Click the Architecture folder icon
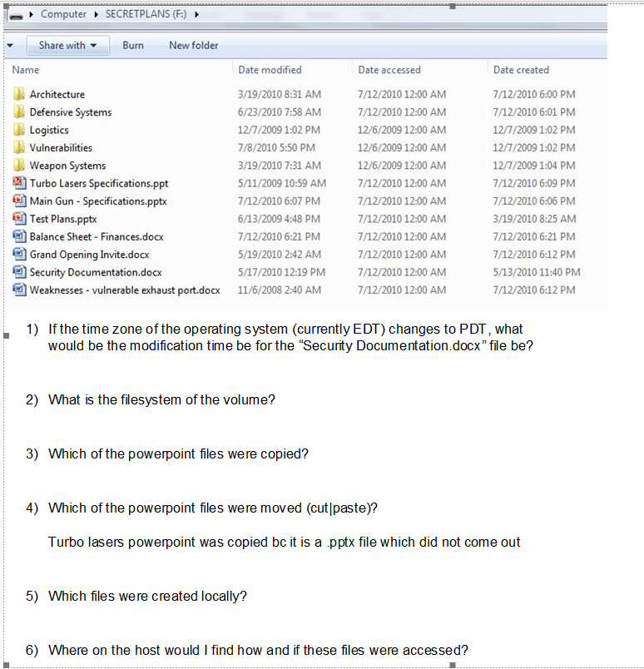Image resolution: width=644 pixels, height=669 pixels. click(x=19, y=94)
